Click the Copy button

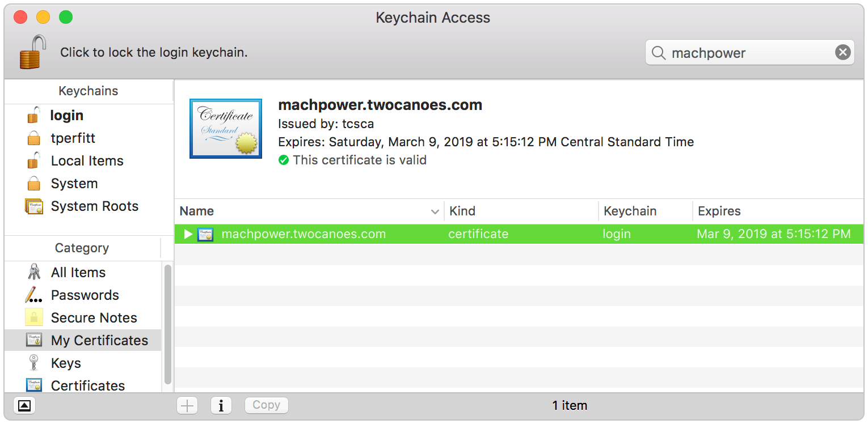coord(266,405)
